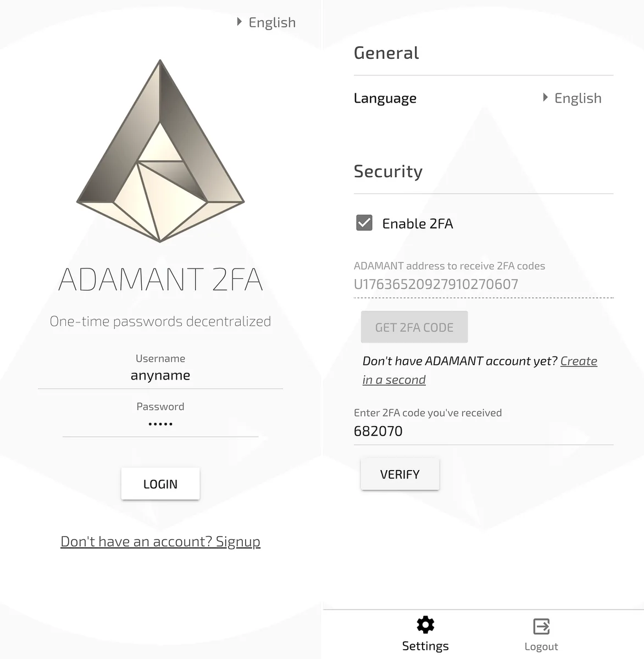Viewport: 644px width, 659px height.
Task: Open the Don't have an account? Signup link
Action: pos(160,541)
